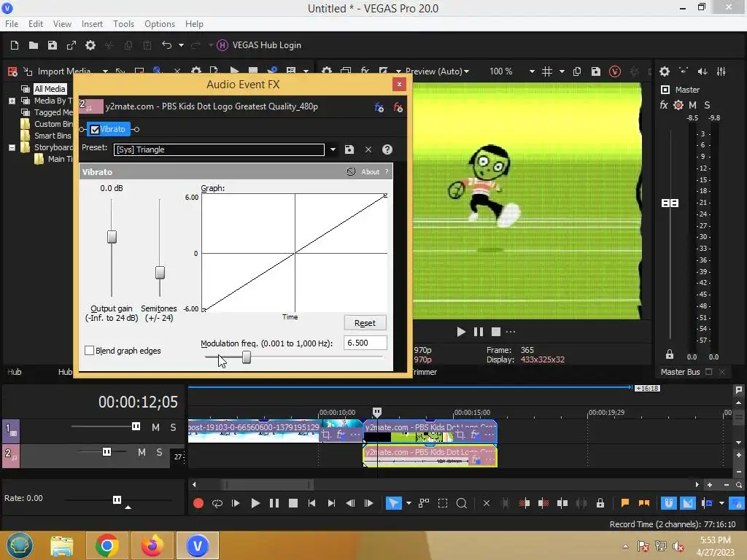Click Play in the timeline transport bar
Screen dimensions: 747x560
coord(255,503)
